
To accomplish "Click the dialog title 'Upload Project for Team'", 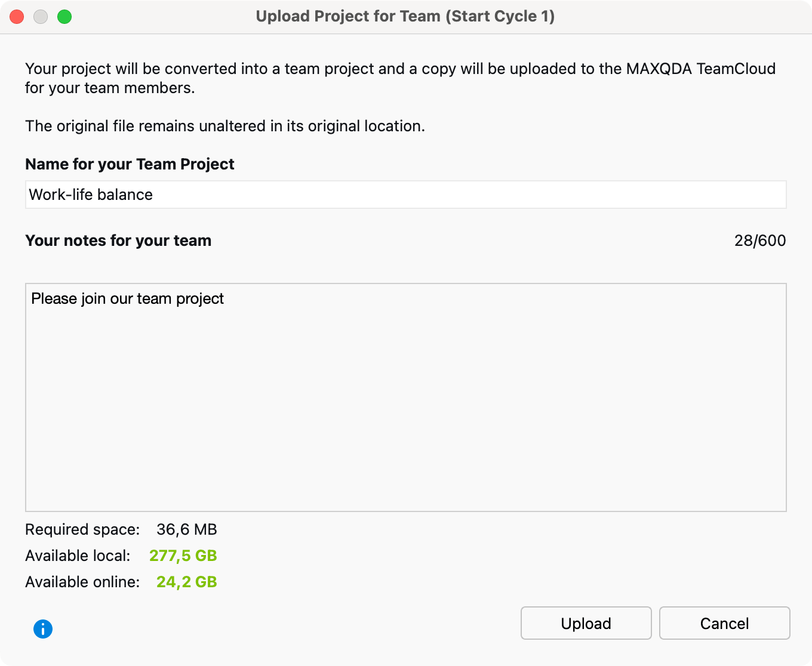I will [x=405, y=16].
